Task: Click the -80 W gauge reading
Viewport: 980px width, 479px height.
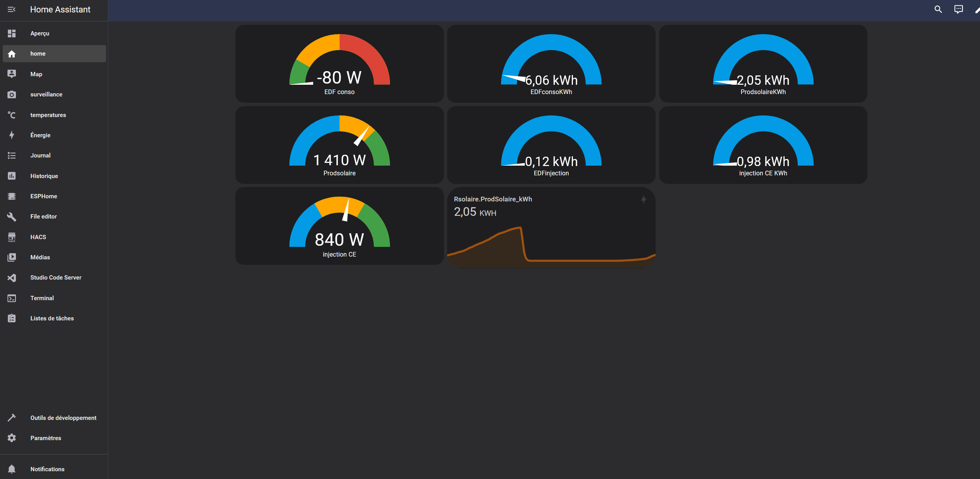Action: click(x=339, y=77)
